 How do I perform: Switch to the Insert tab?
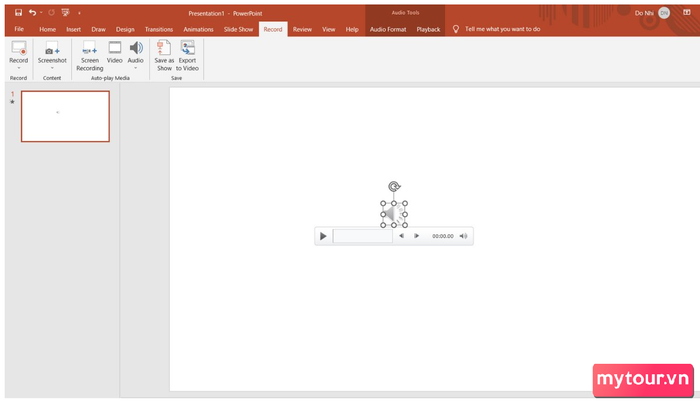tap(74, 29)
